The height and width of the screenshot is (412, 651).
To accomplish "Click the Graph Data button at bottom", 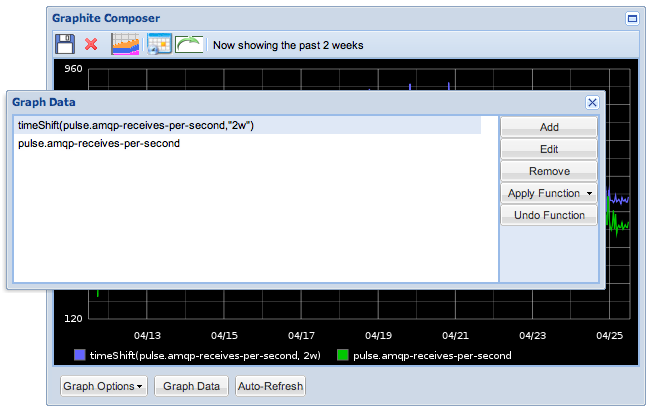I will [191, 386].
